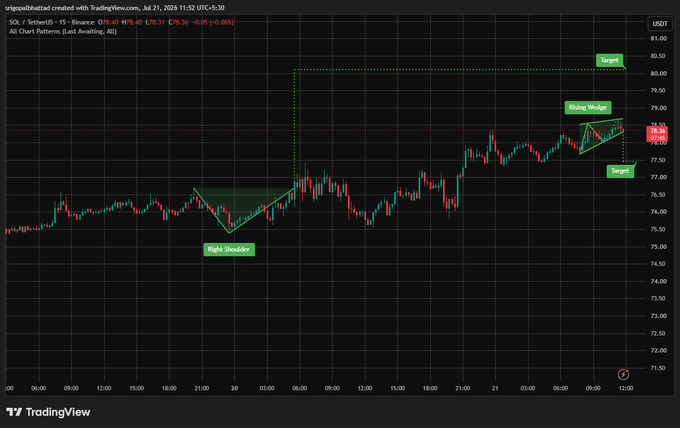Select the Rising Wedge pattern label
The height and width of the screenshot is (428, 680).
pyautogui.click(x=588, y=108)
